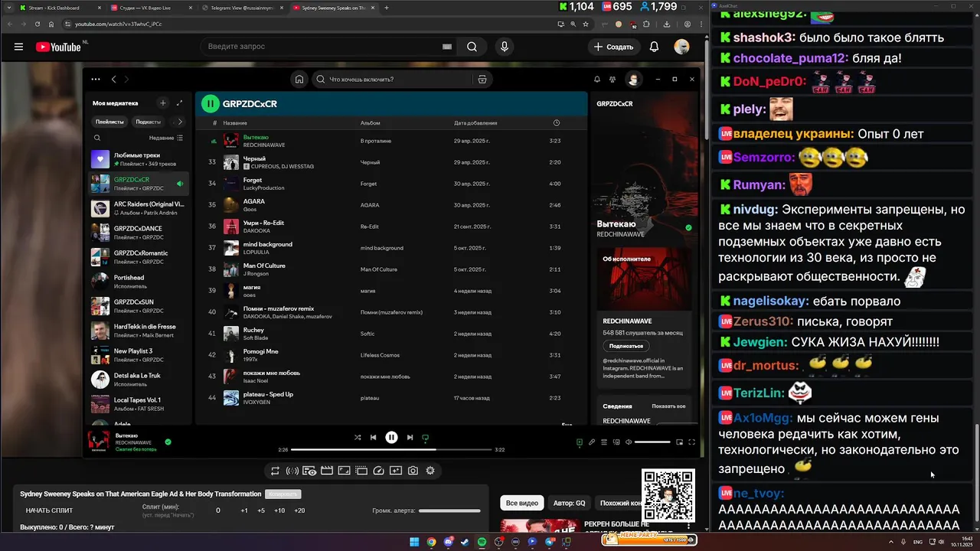Screen dimensions: 980x551
Task: Click Показать все in Сведения section
Action: (x=668, y=406)
